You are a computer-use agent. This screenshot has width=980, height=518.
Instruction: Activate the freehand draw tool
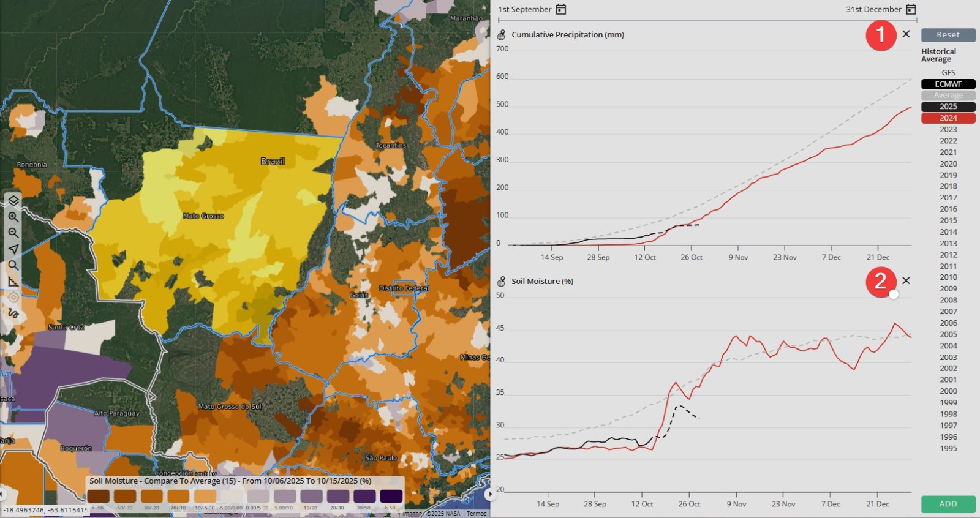point(13,313)
